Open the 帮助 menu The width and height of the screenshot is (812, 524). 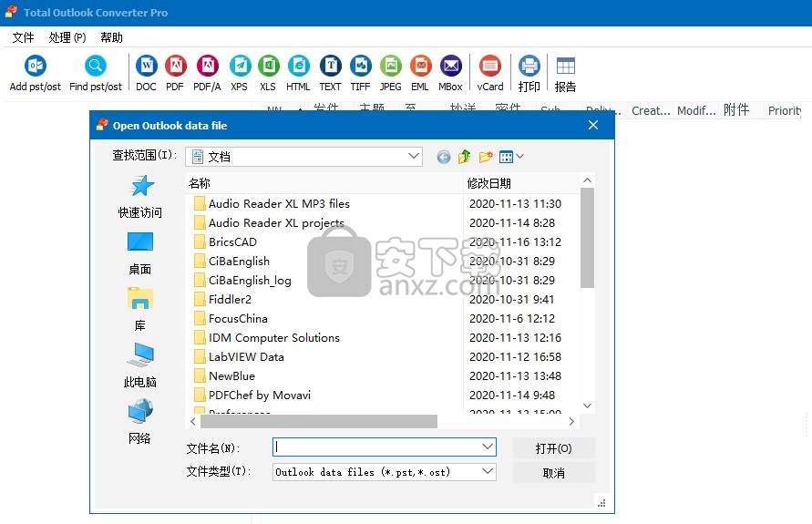(x=111, y=37)
